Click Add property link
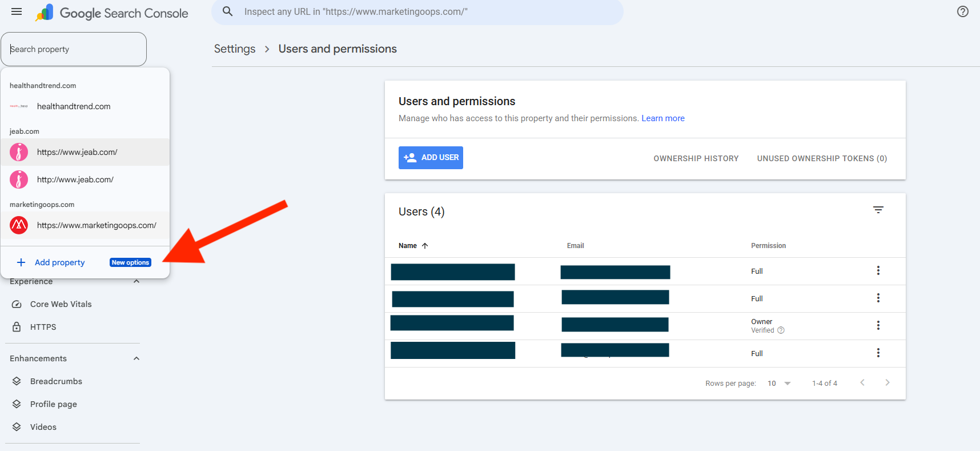Image resolution: width=980 pixels, height=451 pixels. point(60,262)
